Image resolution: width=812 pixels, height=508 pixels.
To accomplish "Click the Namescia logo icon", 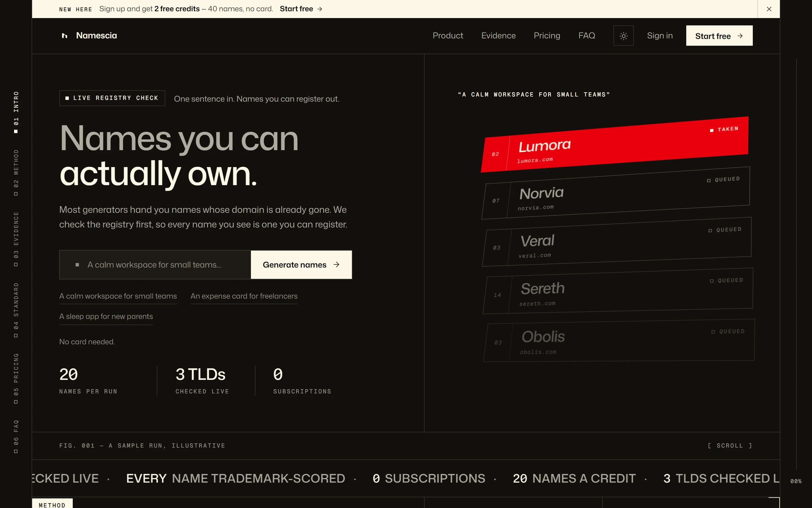I will pos(65,36).
